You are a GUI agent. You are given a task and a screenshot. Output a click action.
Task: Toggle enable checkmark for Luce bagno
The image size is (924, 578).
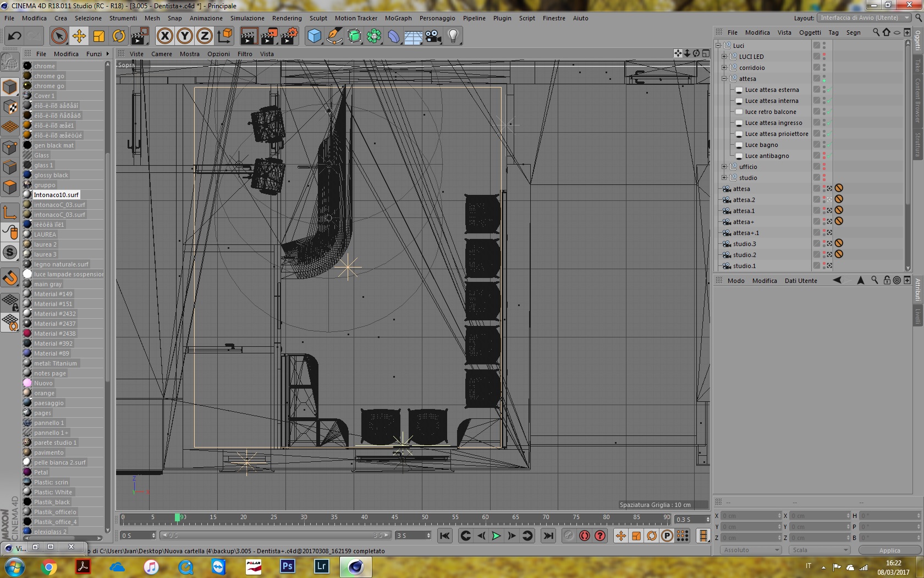click(x=829, y=145)
